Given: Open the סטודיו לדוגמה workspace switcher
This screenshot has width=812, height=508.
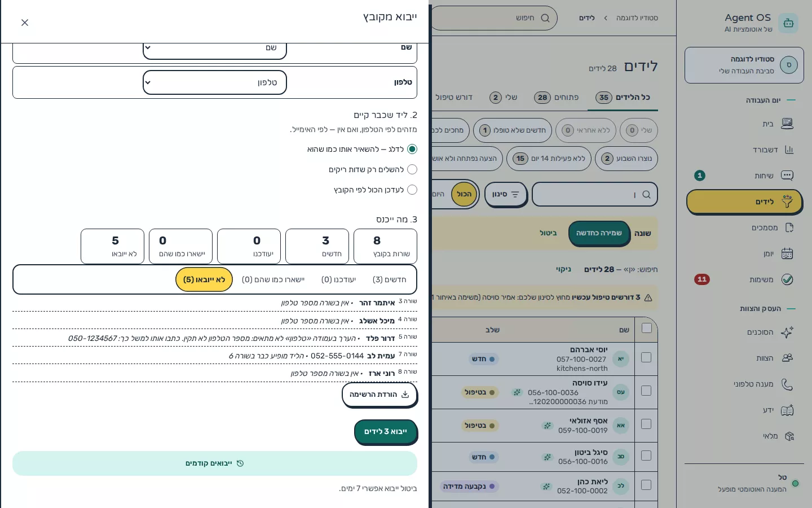Looking at the screenshot, I should [744, 65].
